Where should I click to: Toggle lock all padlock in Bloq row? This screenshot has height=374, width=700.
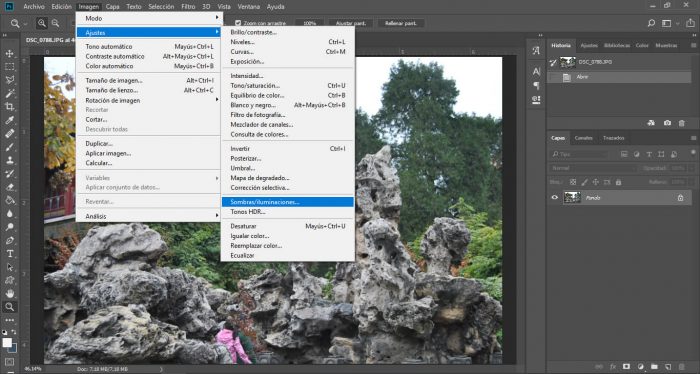pyautogui.click(x=618, y=182)
